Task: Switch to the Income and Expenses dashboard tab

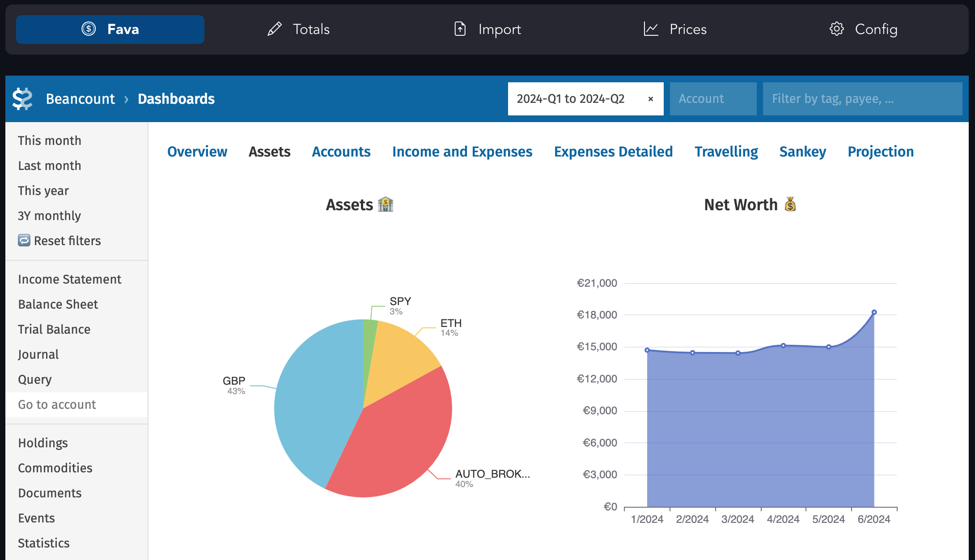Action: [462, 152]
